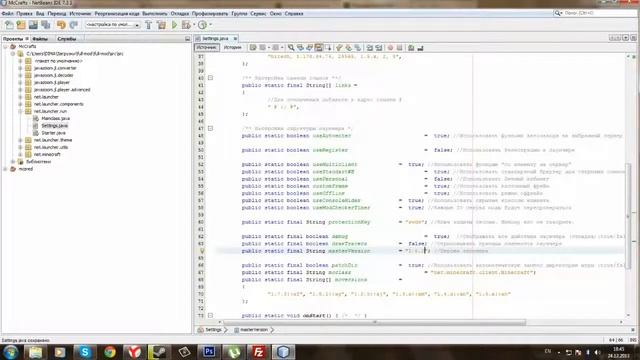Viewport: 640px width, 360px height.
Task: Click editor toolbar Find Selection magnifier icon
Action: click(291, 48)
